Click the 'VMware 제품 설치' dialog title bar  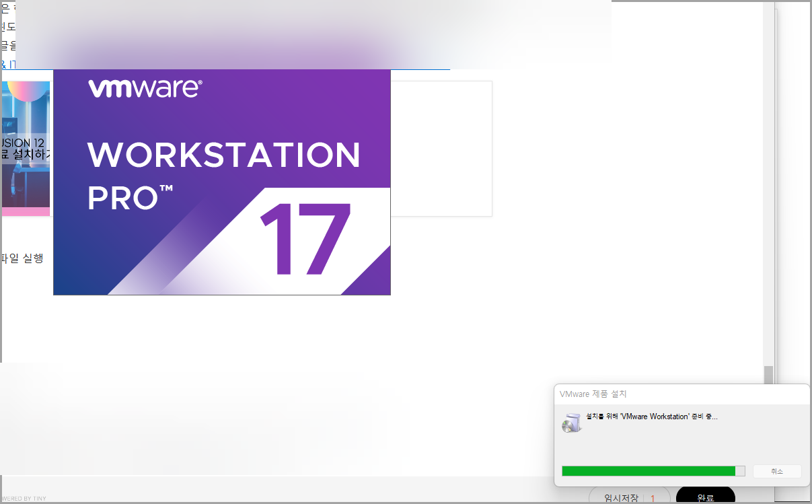tap(681, 394)
